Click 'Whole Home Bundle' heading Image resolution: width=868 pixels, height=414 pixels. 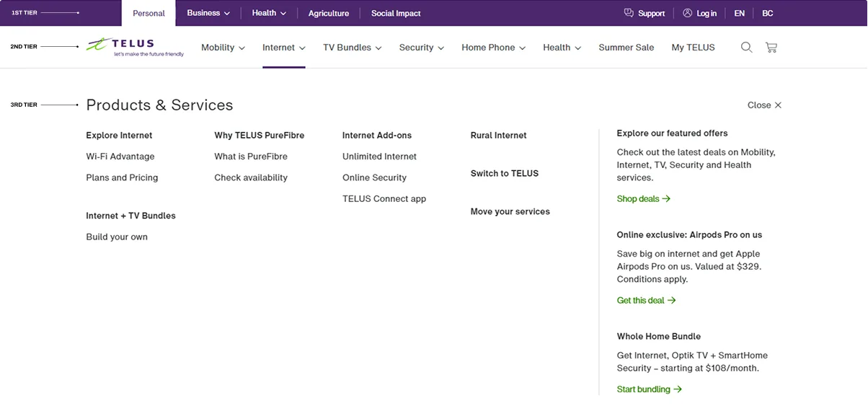(x=659, y=337)
